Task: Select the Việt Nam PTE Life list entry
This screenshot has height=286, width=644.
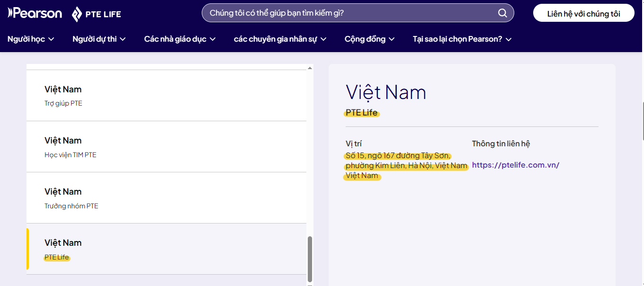Action: tap(166, 249)
